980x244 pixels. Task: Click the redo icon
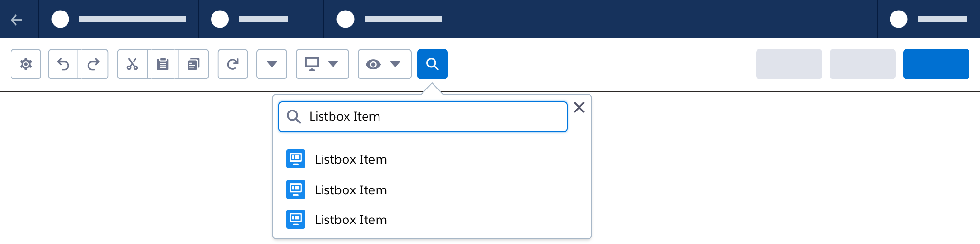pos(93,64)
